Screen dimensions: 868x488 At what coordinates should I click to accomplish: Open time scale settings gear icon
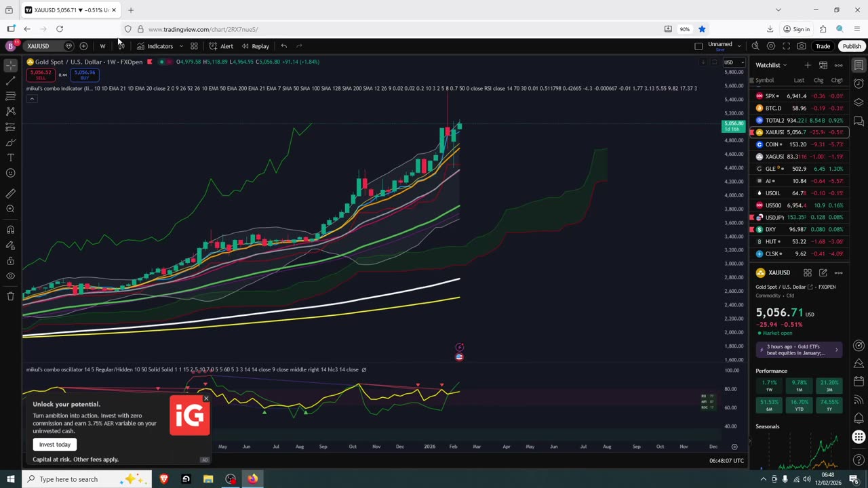(734, 447)
